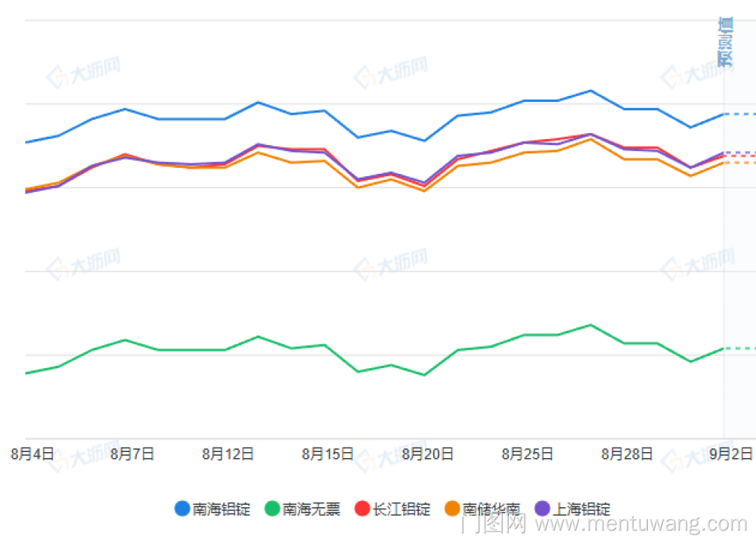Click the 9月2日 date label
Viewport: 756px width, 542px height.
(x=730, y=454)
